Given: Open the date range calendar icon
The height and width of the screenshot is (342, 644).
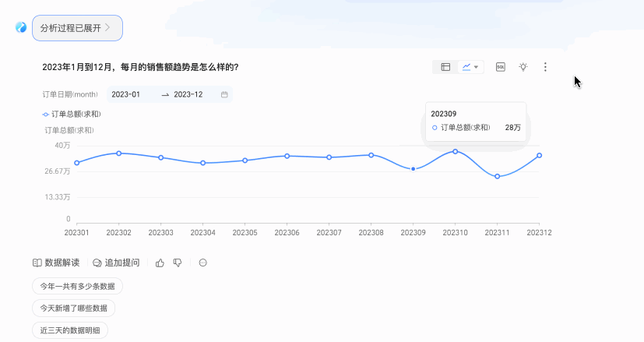Looking at the screenshot, I should (x=224, y=94).
